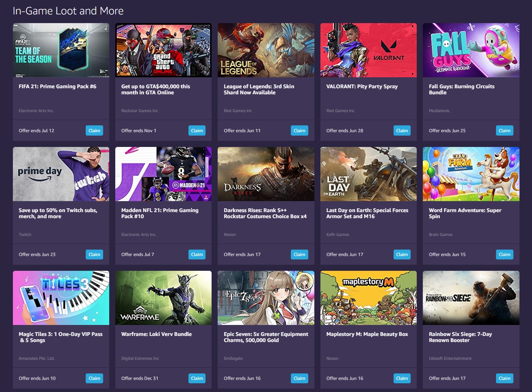
Task: Open the Warframe artwork thumbnail
Action: coord(163,298)
